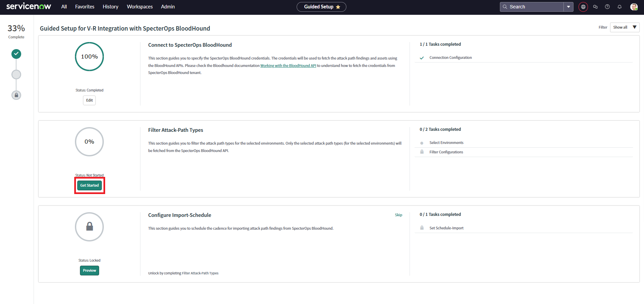Click the checkmark beside Connection Configuration
The height and width of the screenshot is (304, 644).
422,58
